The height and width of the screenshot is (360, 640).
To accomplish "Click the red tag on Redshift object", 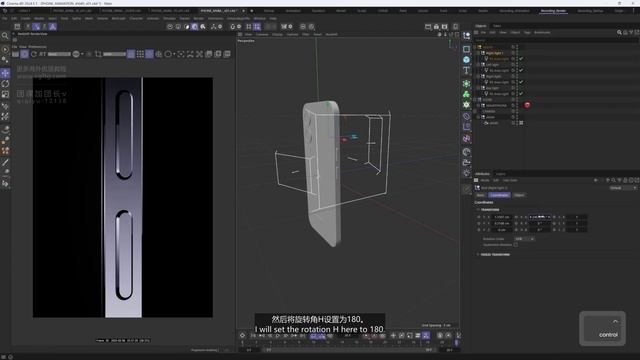I will pos(527,105).
